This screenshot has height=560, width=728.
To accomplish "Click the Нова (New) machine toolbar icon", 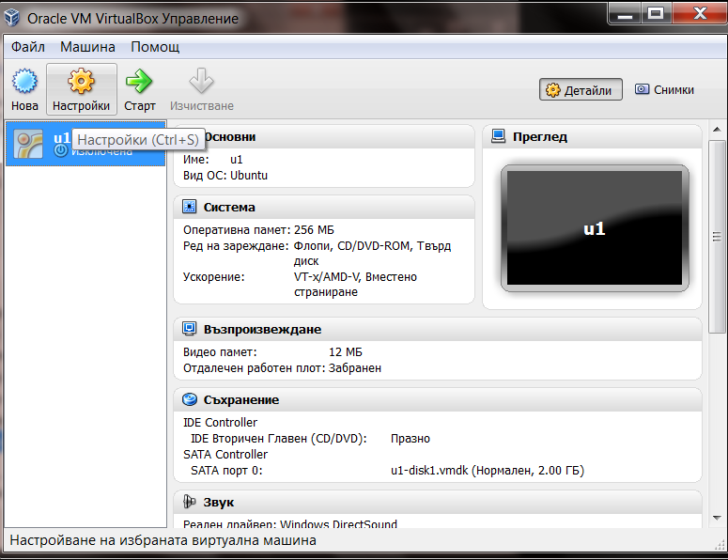I will pyautogui.click(x=24, y=83).
